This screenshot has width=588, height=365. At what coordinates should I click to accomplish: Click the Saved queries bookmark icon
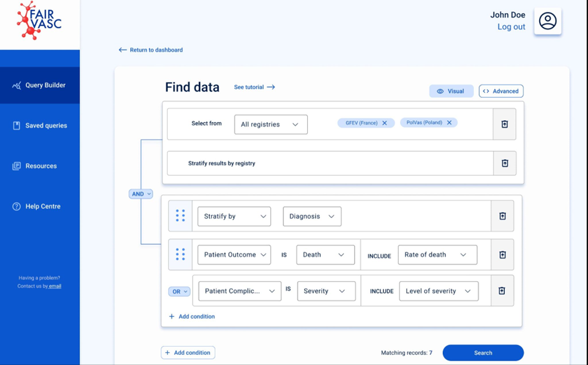pos(16,125)
